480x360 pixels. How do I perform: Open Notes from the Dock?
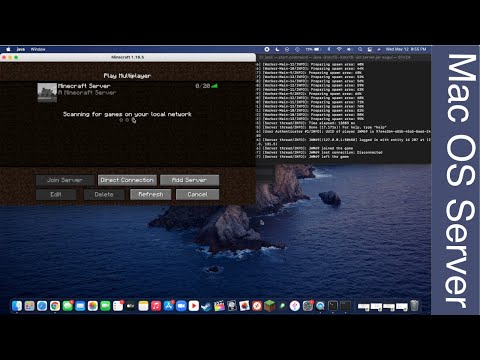(143, 306)
